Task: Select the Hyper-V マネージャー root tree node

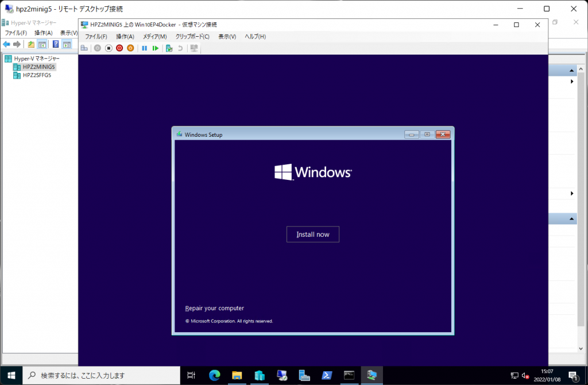Action: coord(37,59)
